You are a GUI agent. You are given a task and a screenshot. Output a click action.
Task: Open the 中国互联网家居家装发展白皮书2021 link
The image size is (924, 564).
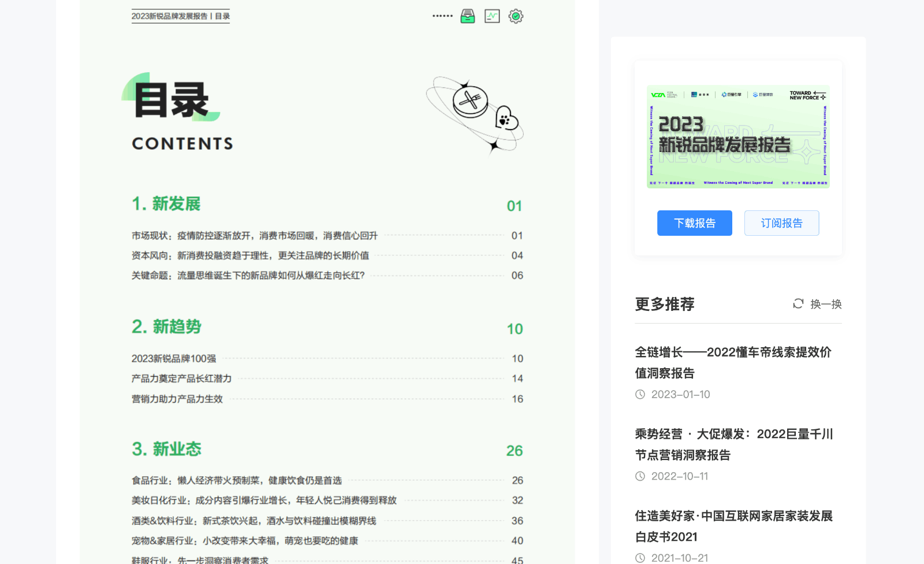[x=733, y=526]
